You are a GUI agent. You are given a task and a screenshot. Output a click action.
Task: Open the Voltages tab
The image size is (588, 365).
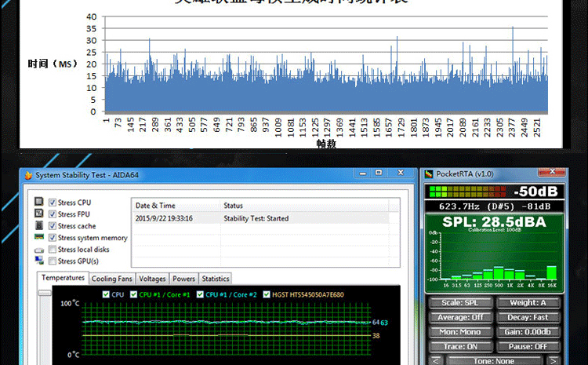click(152, 279)
